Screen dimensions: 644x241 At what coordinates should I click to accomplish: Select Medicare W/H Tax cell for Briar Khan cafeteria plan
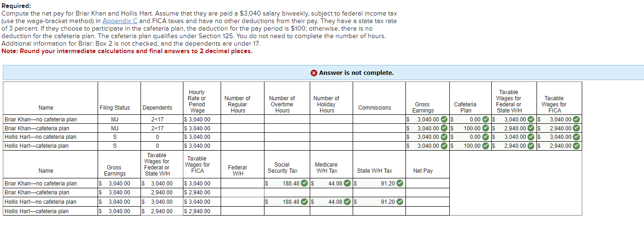tap(331, 193)
